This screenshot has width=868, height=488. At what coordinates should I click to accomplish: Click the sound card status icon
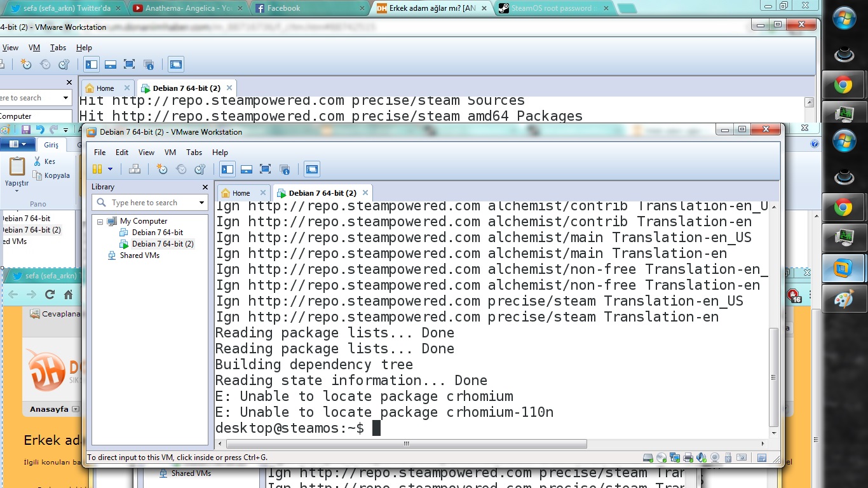(702, 457)
